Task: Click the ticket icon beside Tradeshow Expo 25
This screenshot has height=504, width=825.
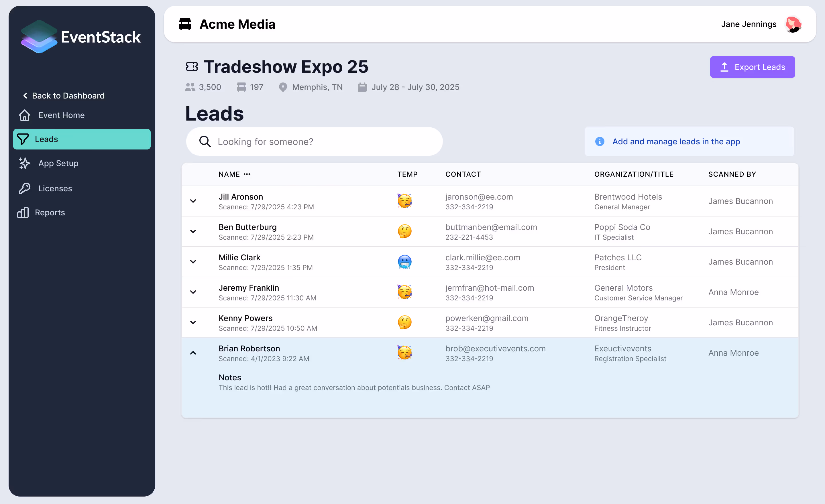Action: (x=192, y=67)
